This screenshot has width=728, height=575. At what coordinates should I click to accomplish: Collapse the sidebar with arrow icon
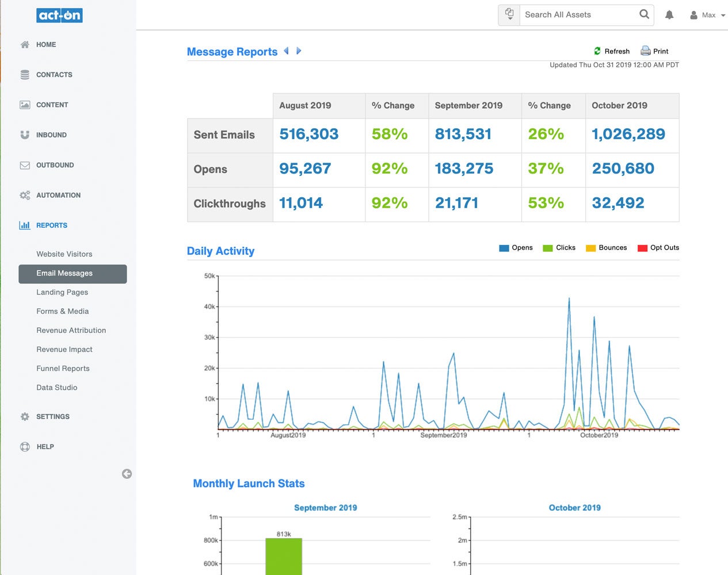127,474
